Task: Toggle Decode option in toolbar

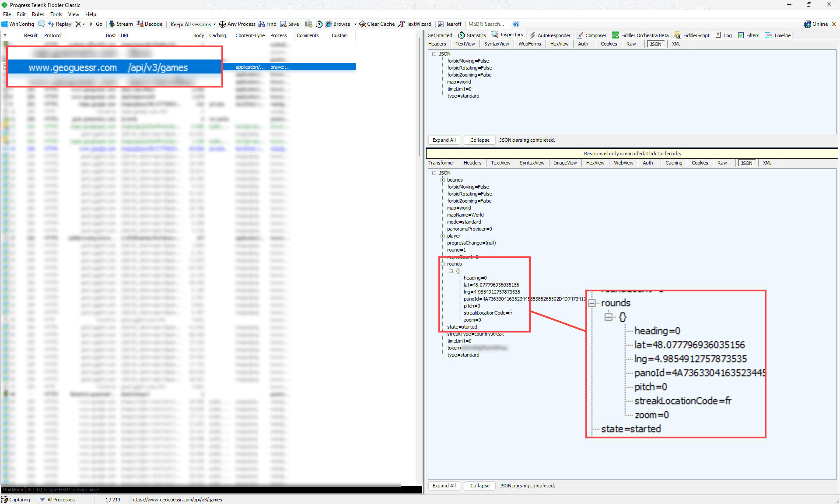Action: pos(150,24)
